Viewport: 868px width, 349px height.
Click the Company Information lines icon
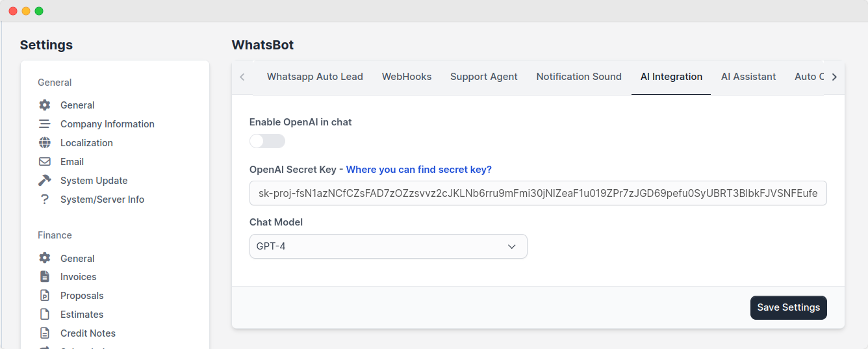[44, 124]
